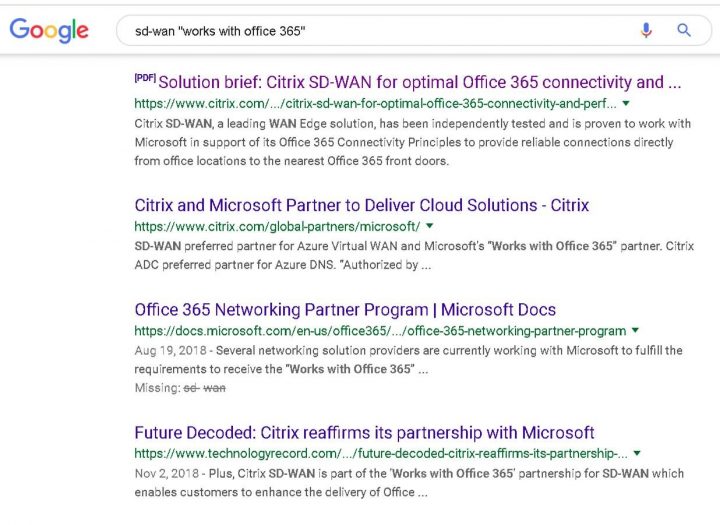This screenshot has width=720, height=525.
Task: Open Citrix SD-WAN Solution brief PDF result
Action: (x=419, y=83)
